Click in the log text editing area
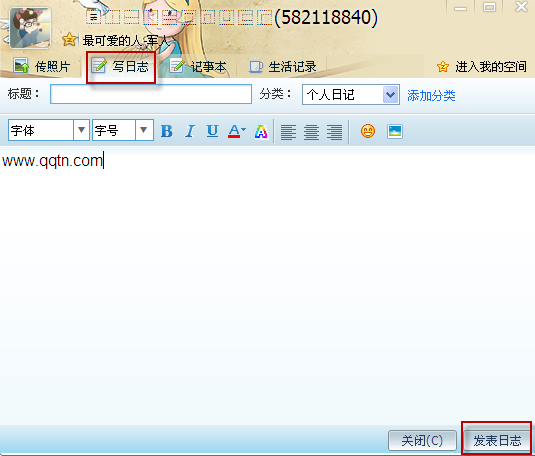 (268, 287)
